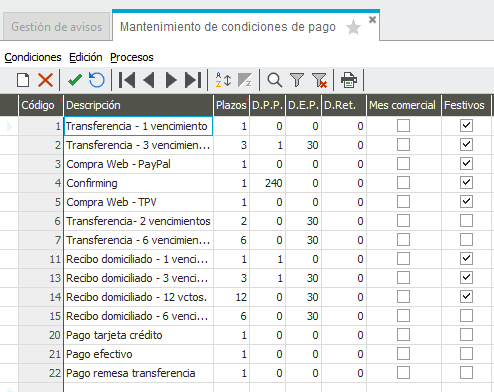Image resolution: width=494 pixels, height=392 pixels.
Task: Open the Edición menu
Action: (86, 57)
